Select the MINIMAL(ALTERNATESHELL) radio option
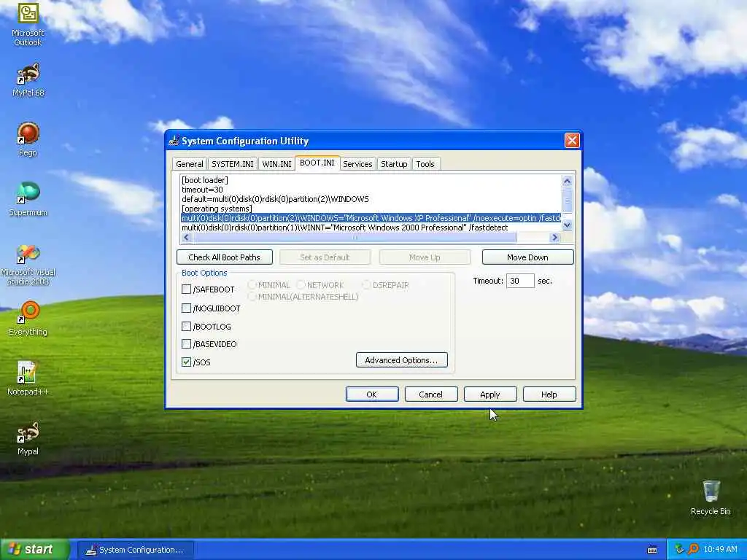The width and height of the screenshot is (747, 560). coord(252,296)
